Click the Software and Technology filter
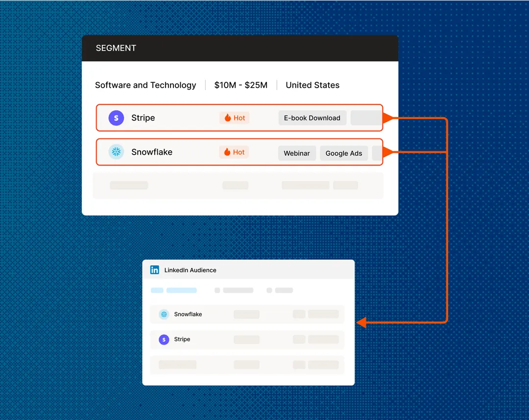The height and width of the screenshot is (420, 529). pyautogui.click(x=145, y=85)
